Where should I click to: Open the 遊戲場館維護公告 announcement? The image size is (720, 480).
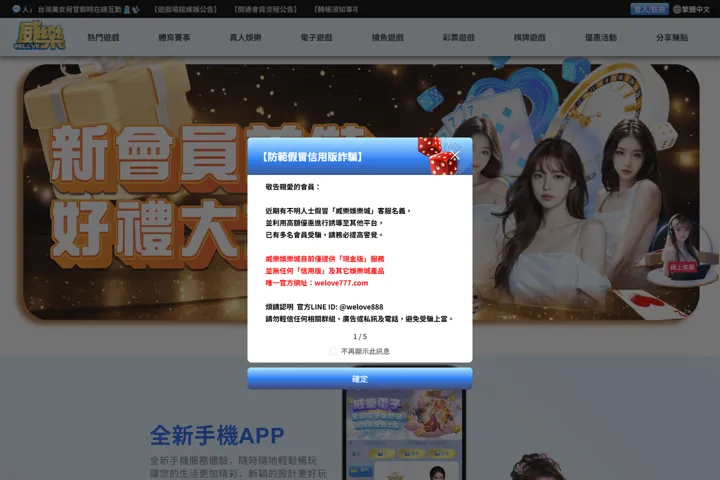coord(186,9)
